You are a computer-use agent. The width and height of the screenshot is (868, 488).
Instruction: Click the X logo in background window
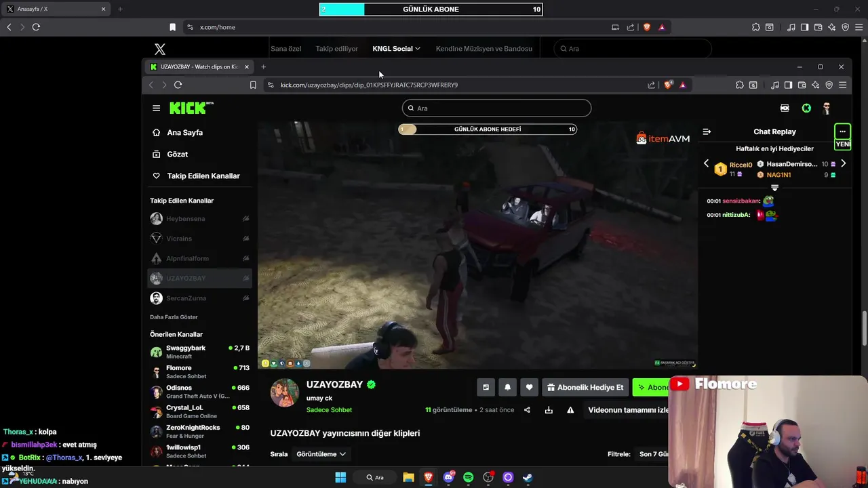tap(160, 49)
